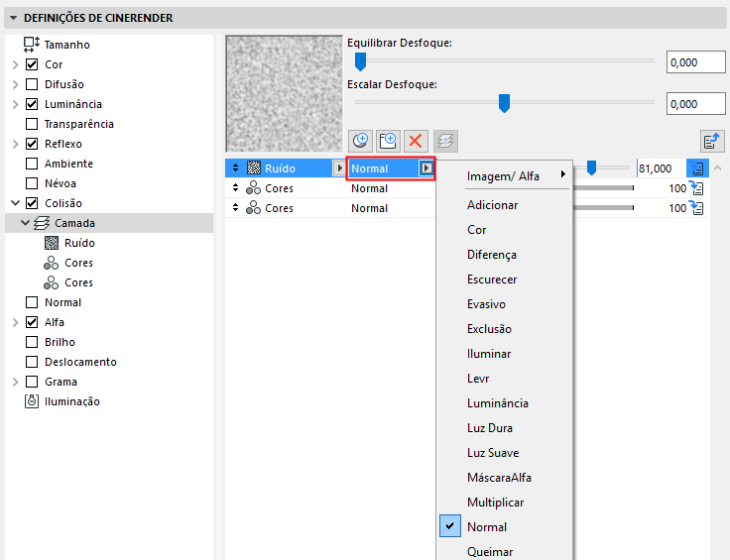
Task: Check the Deslocamento checkbox
Action: [32, 362]
